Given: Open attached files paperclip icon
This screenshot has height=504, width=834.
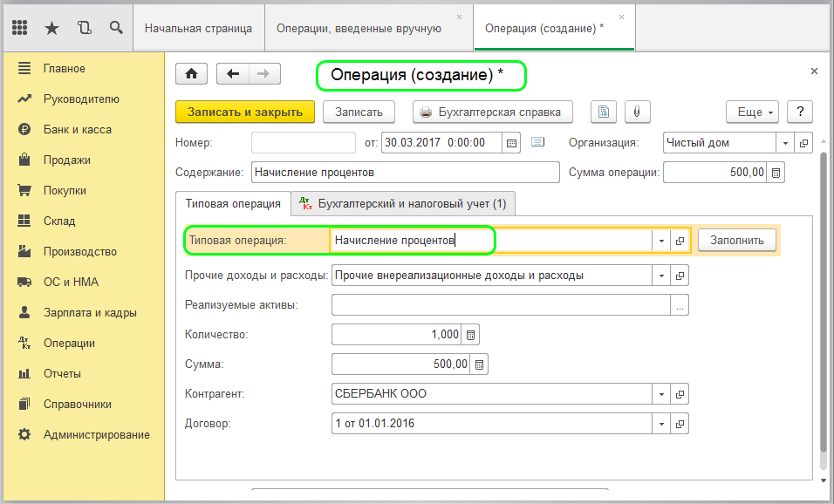Looking at the screenshot, I should point(637,112).
